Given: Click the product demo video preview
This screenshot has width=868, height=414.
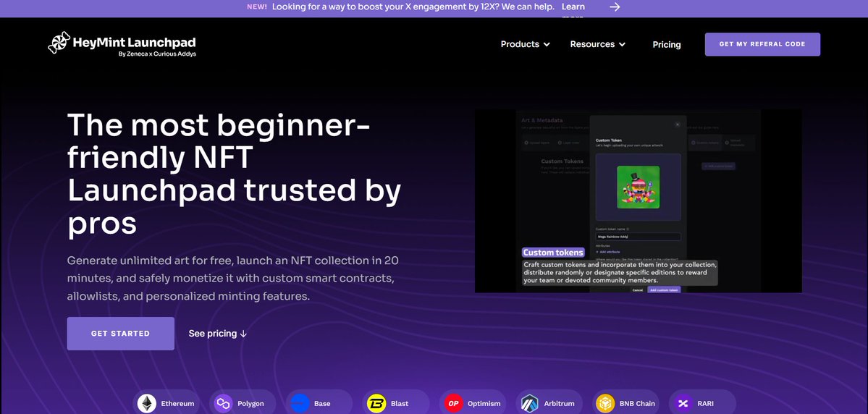Looking at the screenshot, I should pos(639,201).
